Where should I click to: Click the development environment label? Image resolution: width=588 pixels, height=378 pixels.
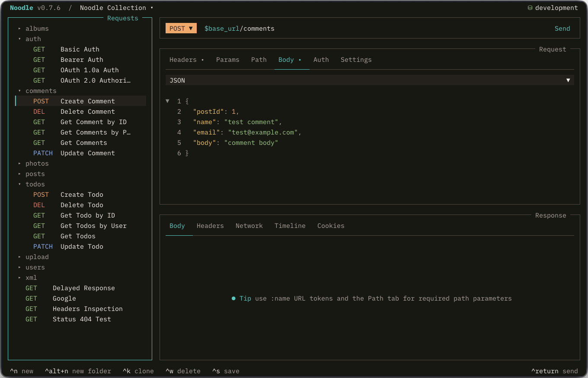tap(556, 8)
